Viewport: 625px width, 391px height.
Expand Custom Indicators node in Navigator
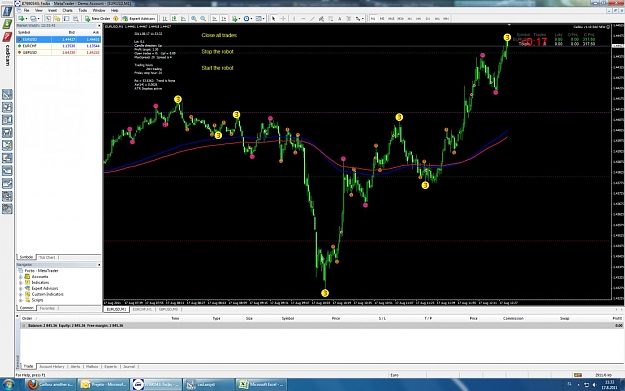point(21,294)
